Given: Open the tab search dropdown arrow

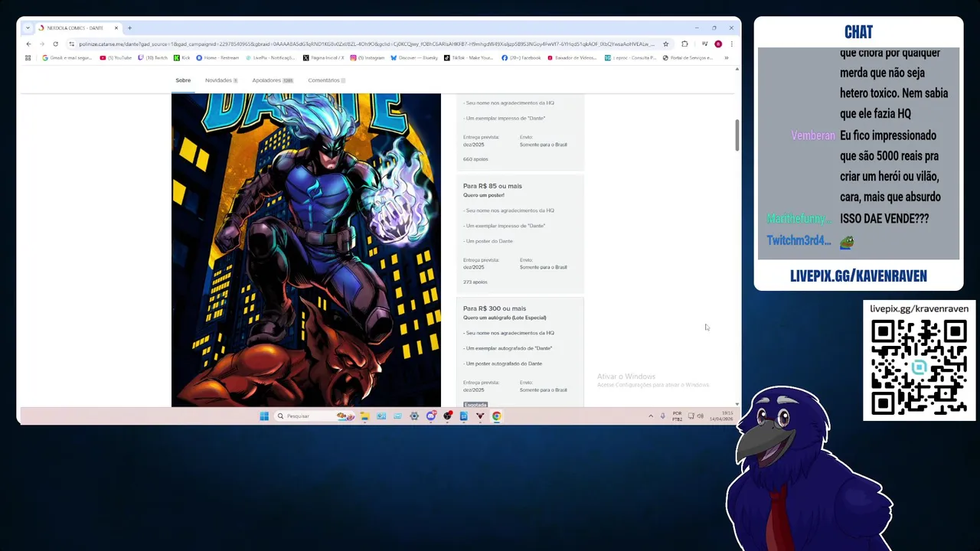Looking at the screenshot, I should click(x=28, y=28).
